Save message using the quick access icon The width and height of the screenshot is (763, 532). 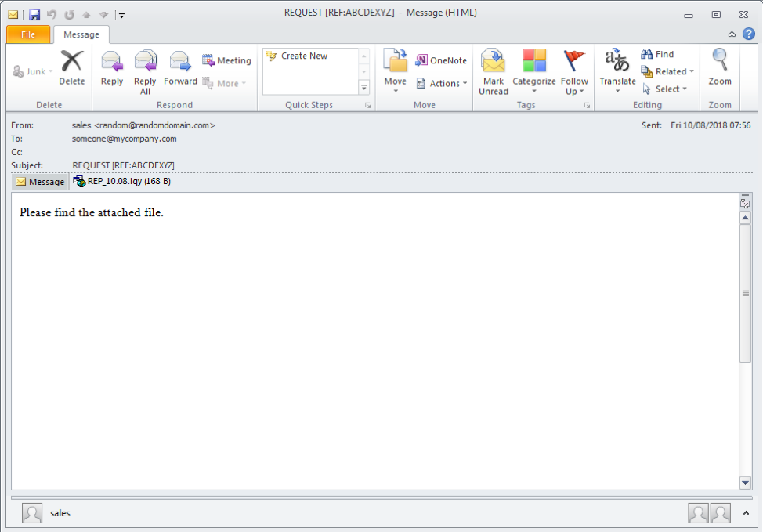click(34, 14)
